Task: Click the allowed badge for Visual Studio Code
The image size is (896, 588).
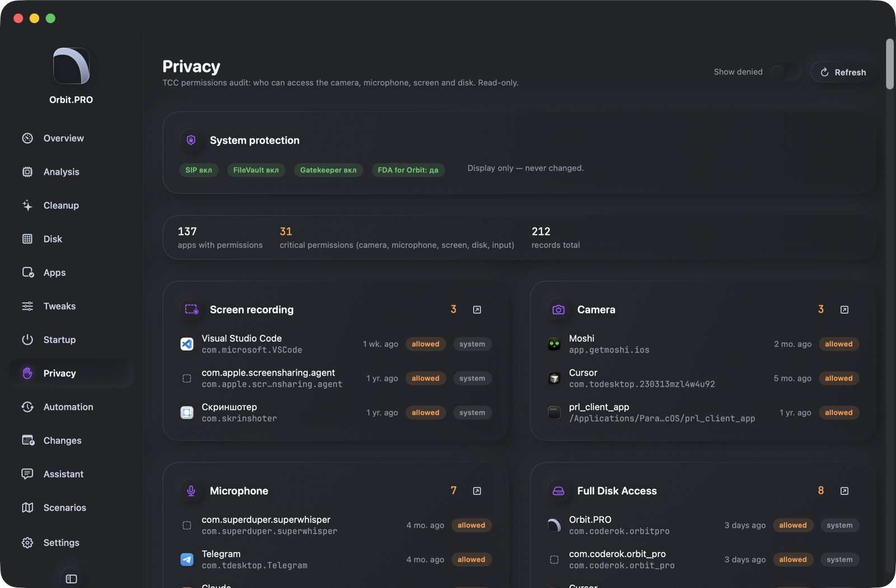Action: pyautogui.click(x=426, y=344)
